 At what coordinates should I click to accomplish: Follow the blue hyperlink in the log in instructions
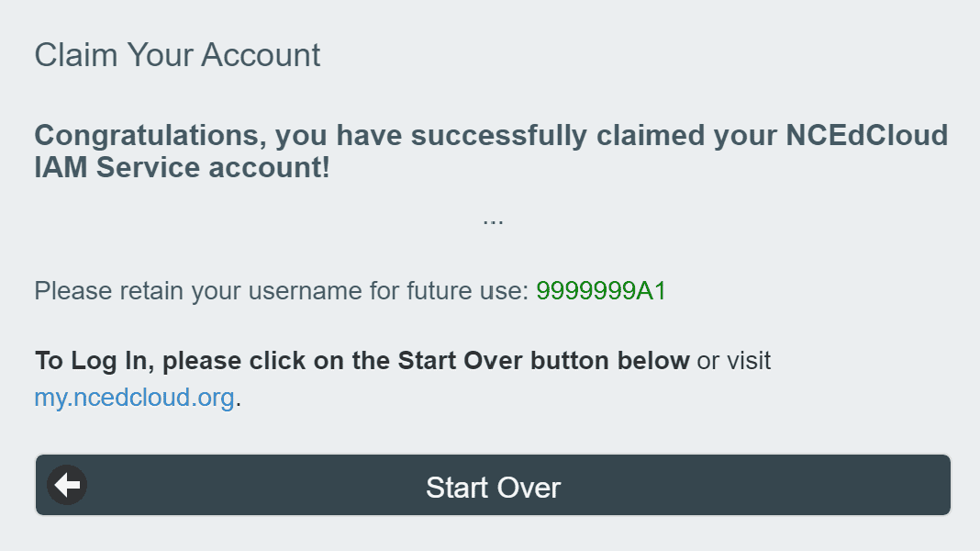(x=132, y=397)
